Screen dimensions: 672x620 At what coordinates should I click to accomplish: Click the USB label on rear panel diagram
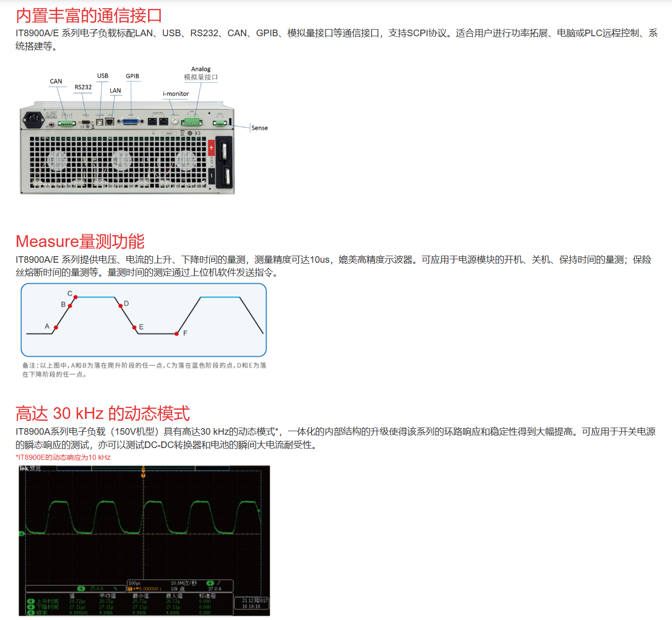pyautogui.click(x=103, y=76)
